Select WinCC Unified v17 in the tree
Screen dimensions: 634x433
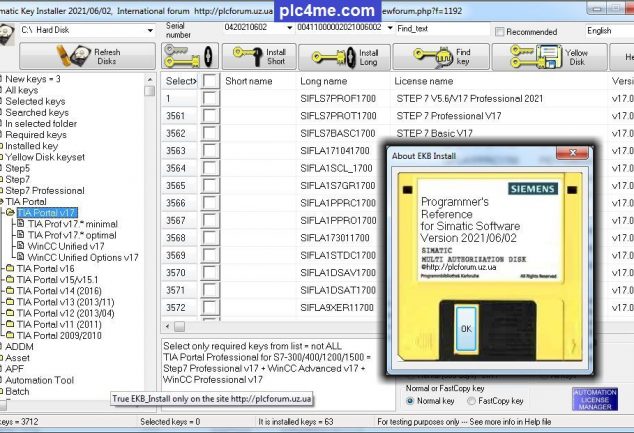(67, 247)
